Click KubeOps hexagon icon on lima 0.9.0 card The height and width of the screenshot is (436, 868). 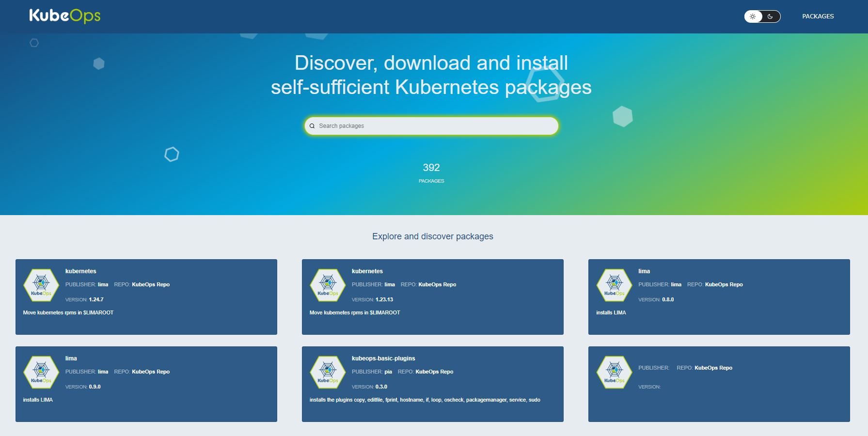[x=41, y=373]
